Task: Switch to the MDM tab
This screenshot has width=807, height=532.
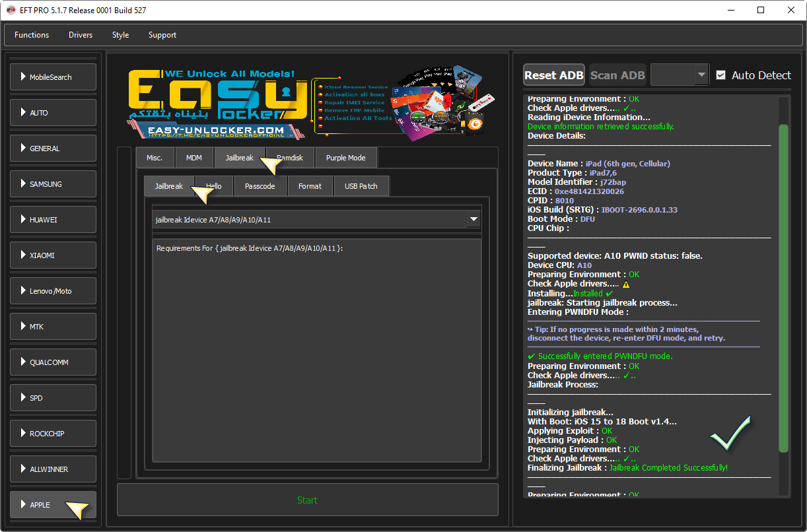Action: 194,158
